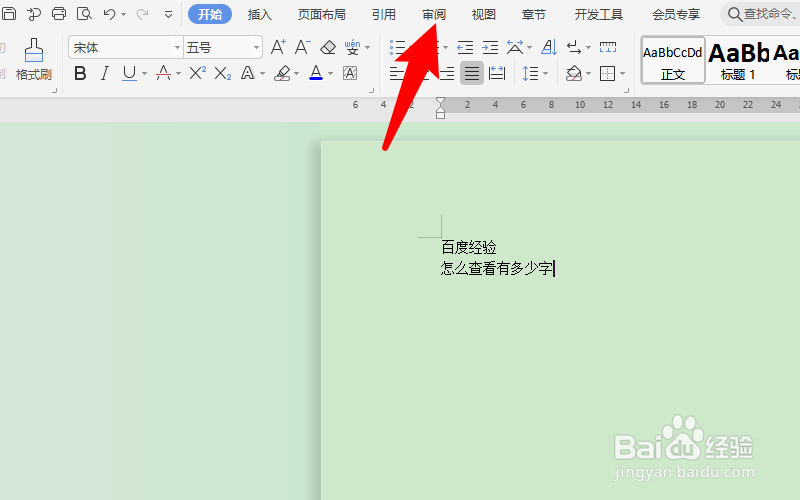This screenshot has width=800, height=500.
Task: Click the third quick access icon after Save
Action: tap(84, 13)
